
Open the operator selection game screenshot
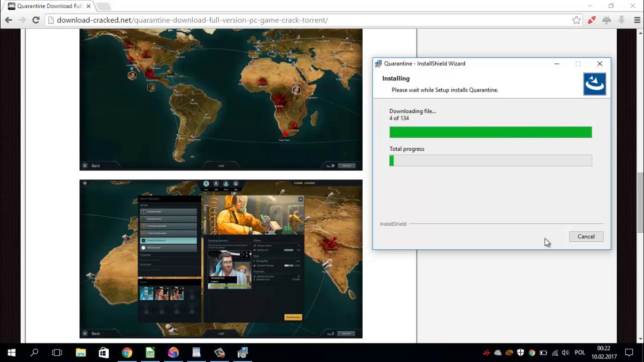coord(221,259)
